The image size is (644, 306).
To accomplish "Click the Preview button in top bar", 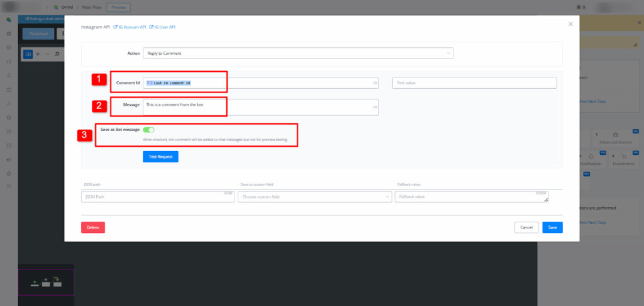I will 118,7.
